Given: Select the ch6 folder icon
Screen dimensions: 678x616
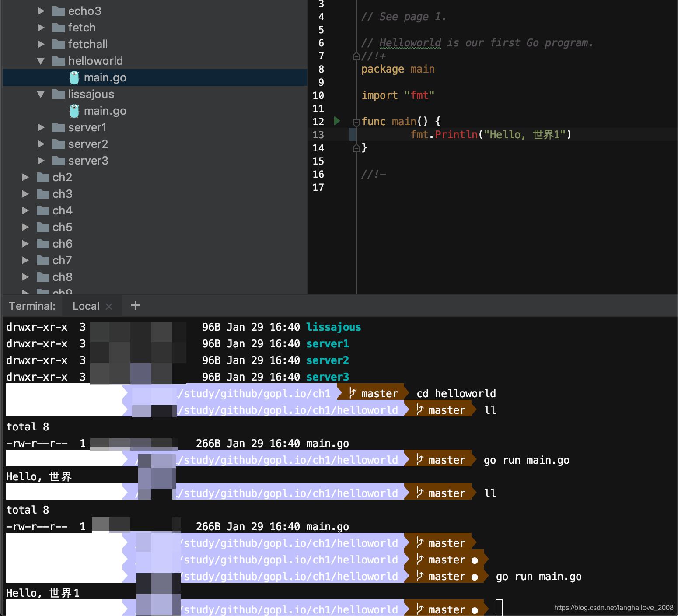Looking at the screenshot, I should [43, 244].
